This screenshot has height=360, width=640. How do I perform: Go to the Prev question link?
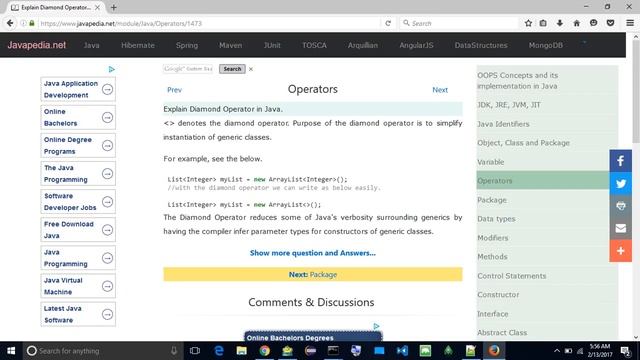[x=174, y=90]
